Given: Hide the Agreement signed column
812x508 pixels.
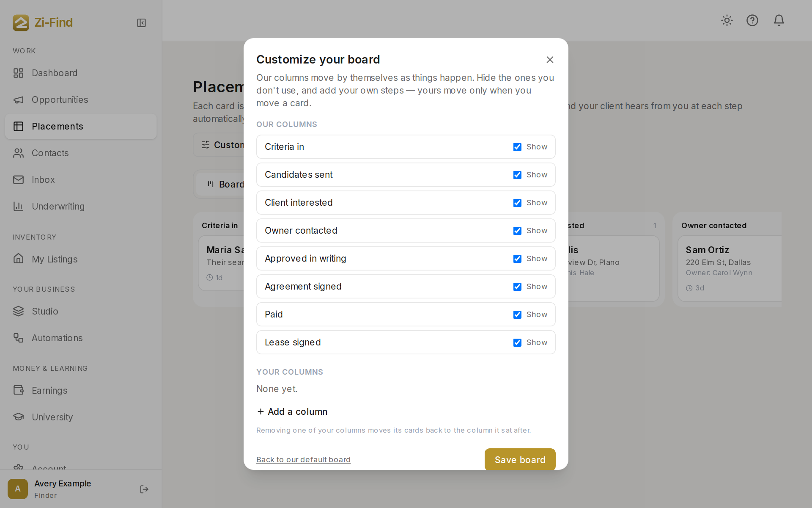Looking at the screenshot, I should pyautogui.click(x=517, y=287).
